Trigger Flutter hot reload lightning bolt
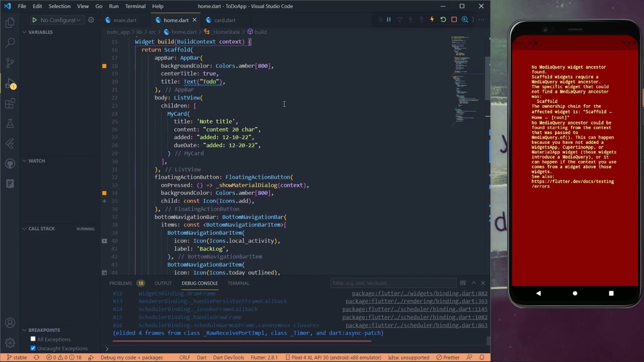 pos(432,20)
